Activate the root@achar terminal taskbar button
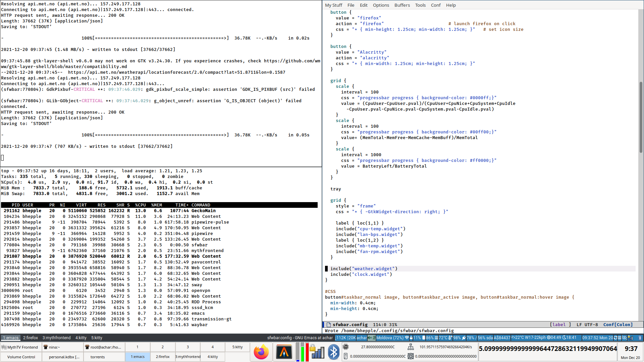This screenshot has height=362, width=644. click(x=104, y=347)
